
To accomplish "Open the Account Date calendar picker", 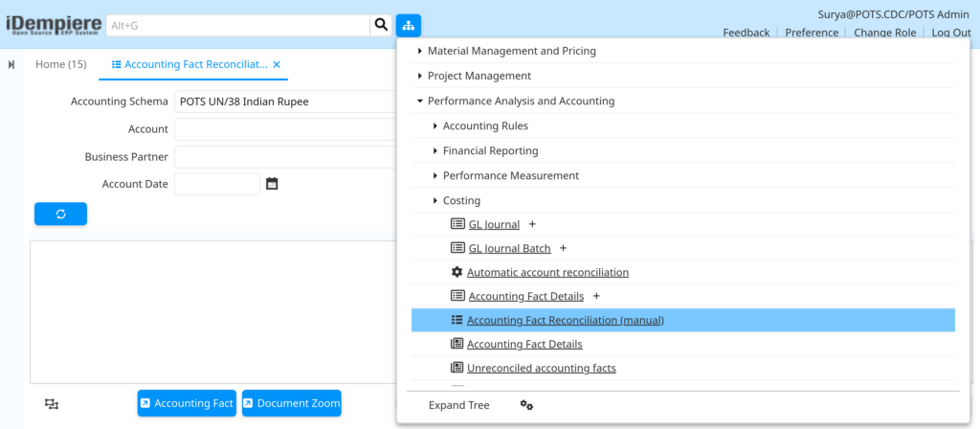I will (x=272, y=184).
